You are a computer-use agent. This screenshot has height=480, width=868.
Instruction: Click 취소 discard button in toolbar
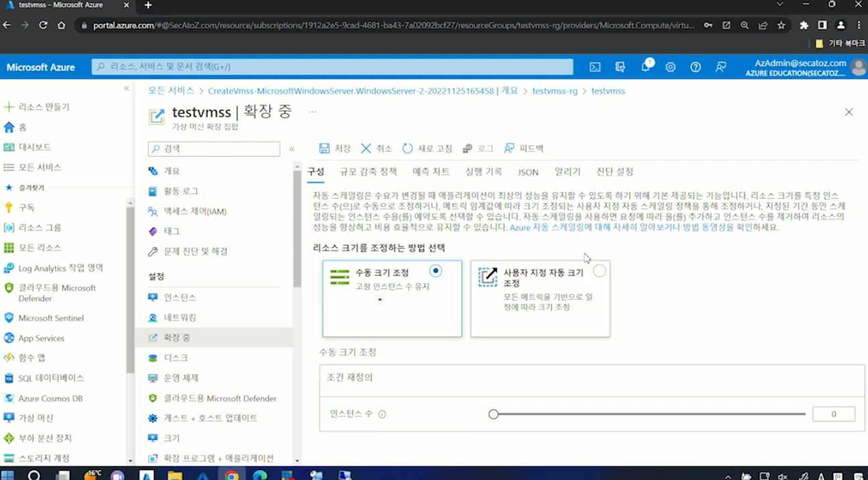pos(376,149)
